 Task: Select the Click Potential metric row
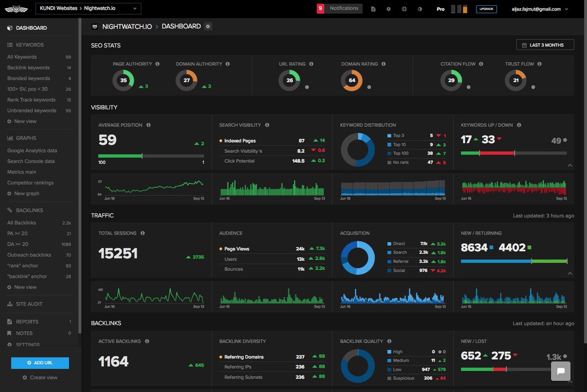(x=272, y=161)
